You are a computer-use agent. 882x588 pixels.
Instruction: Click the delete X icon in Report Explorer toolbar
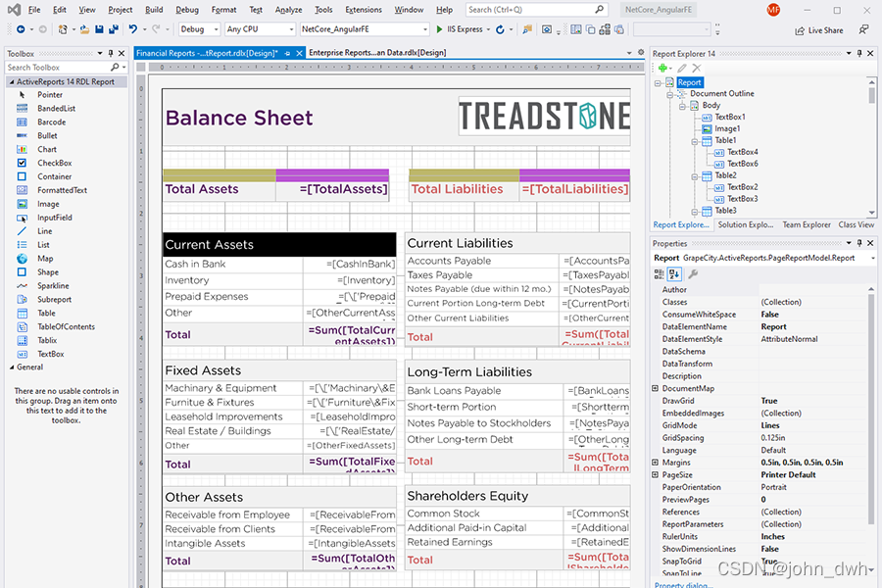click(697, 68)
